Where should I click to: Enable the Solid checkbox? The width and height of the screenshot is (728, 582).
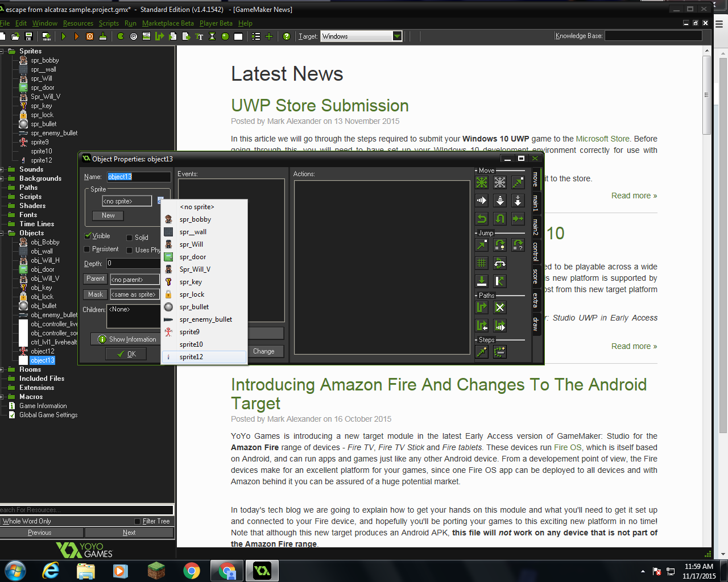point(128,237)
